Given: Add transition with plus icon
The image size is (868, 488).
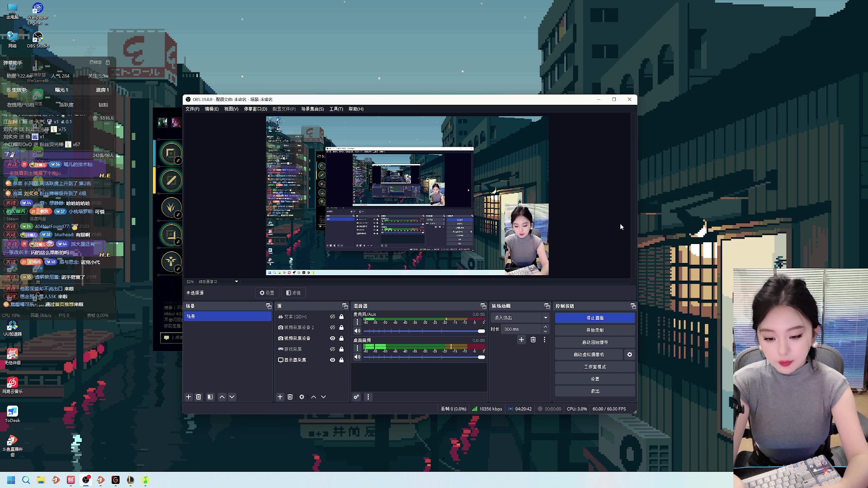Looking at the screenshot, I should coord(521,340).
